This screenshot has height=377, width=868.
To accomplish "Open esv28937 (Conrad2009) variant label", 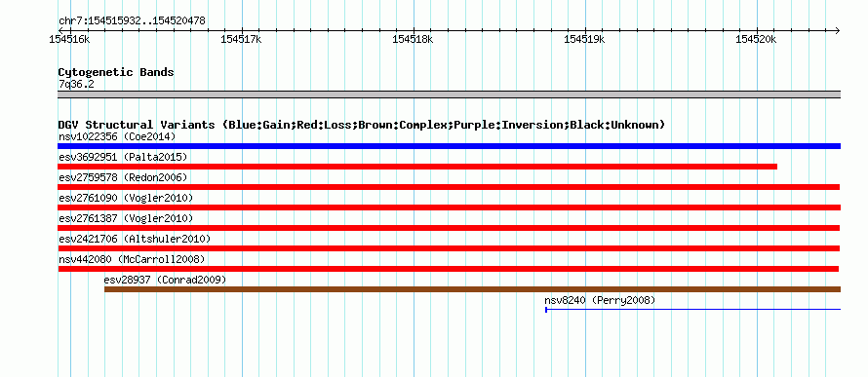I will (166, 280).
